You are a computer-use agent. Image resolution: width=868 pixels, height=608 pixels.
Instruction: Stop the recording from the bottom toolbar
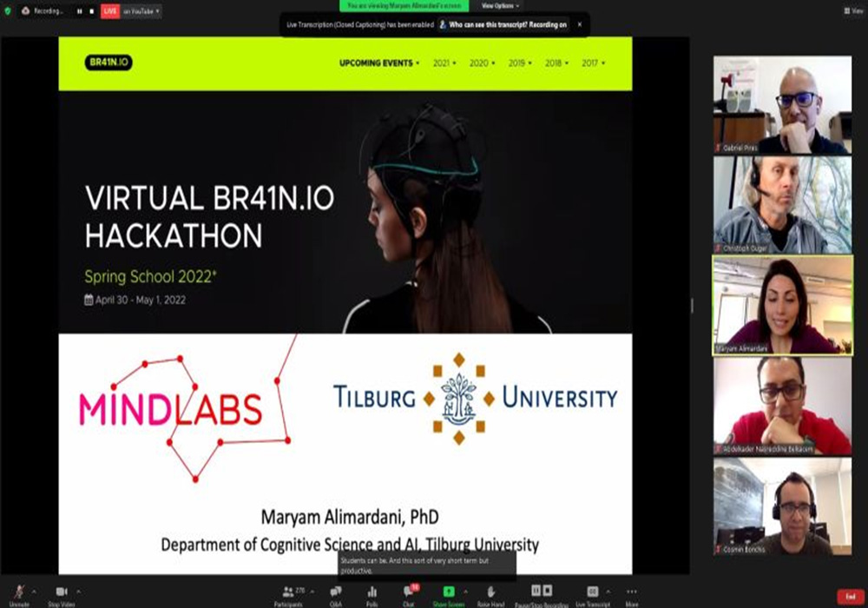(547, 591)
